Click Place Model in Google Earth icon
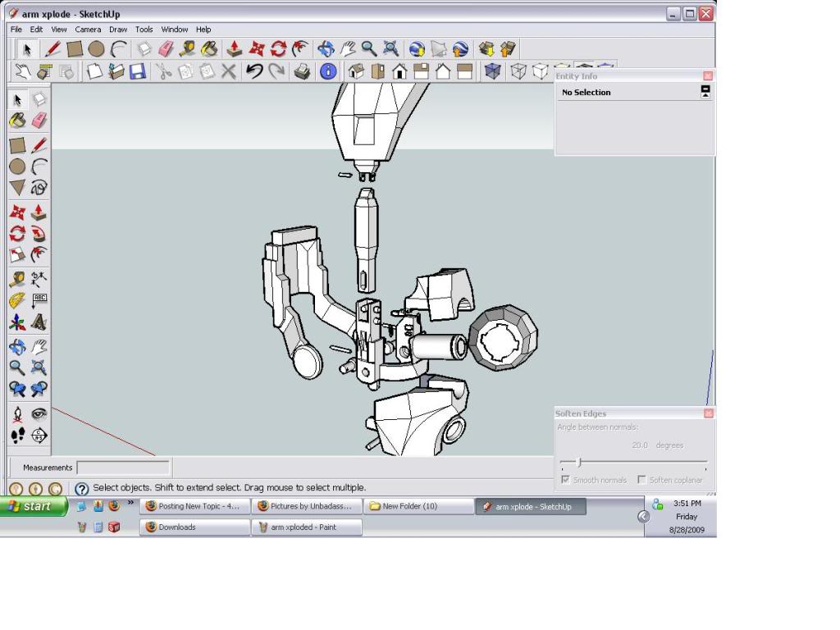Screen dimensions: 840x630 point(460,48)
